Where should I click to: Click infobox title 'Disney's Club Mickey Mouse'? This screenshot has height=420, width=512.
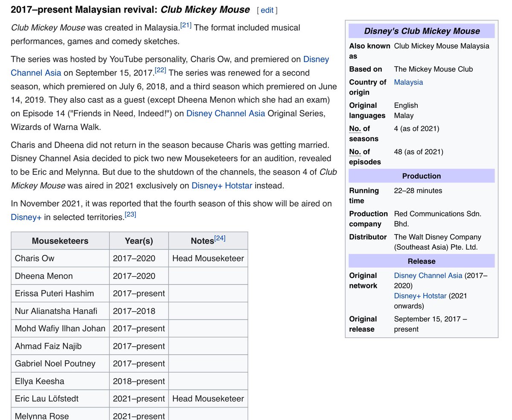[422, 31]
